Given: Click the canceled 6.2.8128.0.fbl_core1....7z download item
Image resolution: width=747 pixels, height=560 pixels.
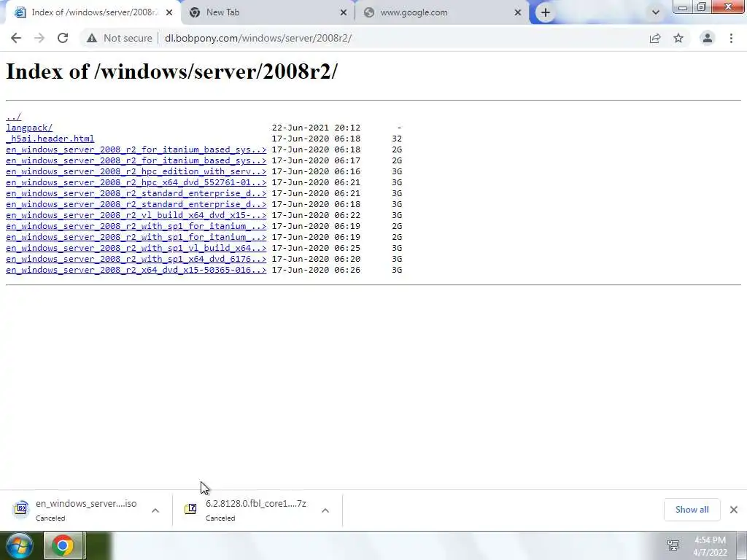Looking at the screenshot, I should pos(258,510).
